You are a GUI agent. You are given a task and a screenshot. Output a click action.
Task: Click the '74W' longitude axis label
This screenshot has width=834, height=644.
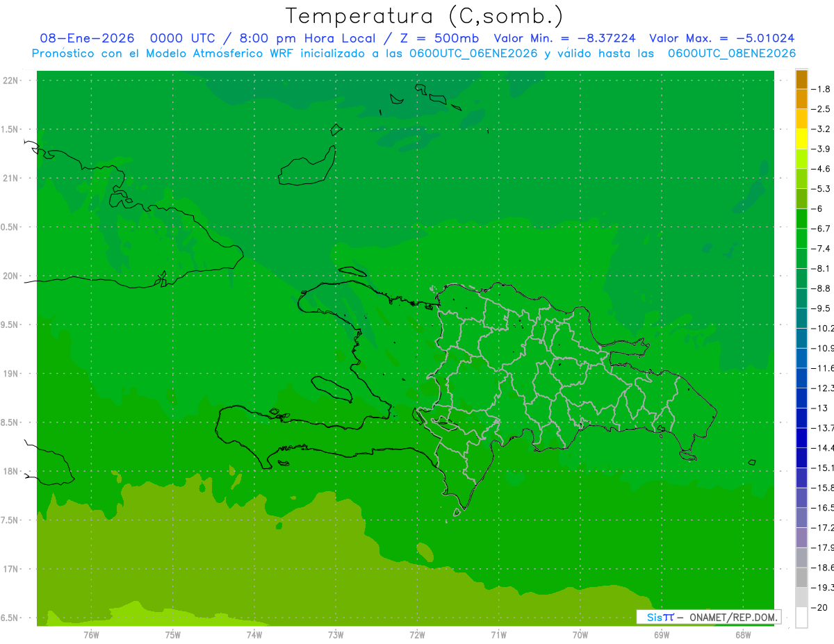click(254, 635)
